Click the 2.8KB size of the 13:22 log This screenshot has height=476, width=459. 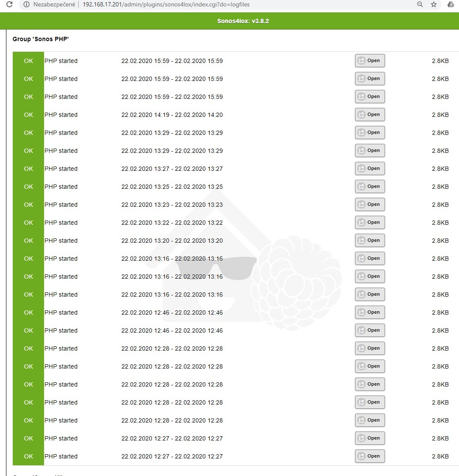coord(440,223)
